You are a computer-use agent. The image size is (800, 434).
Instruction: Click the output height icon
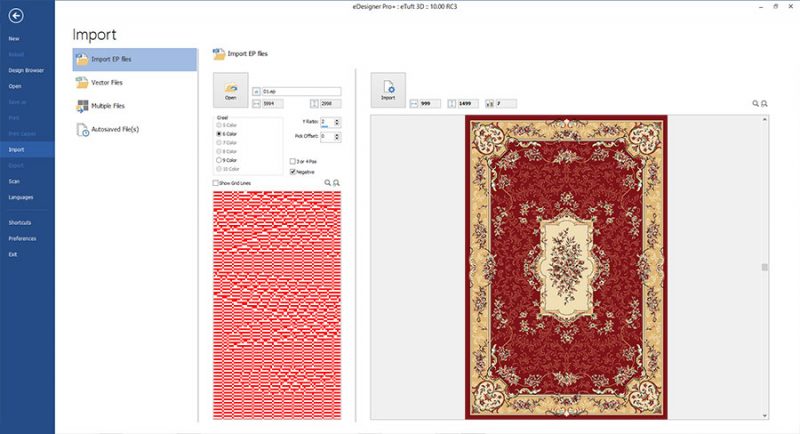(x=452, y=104)
